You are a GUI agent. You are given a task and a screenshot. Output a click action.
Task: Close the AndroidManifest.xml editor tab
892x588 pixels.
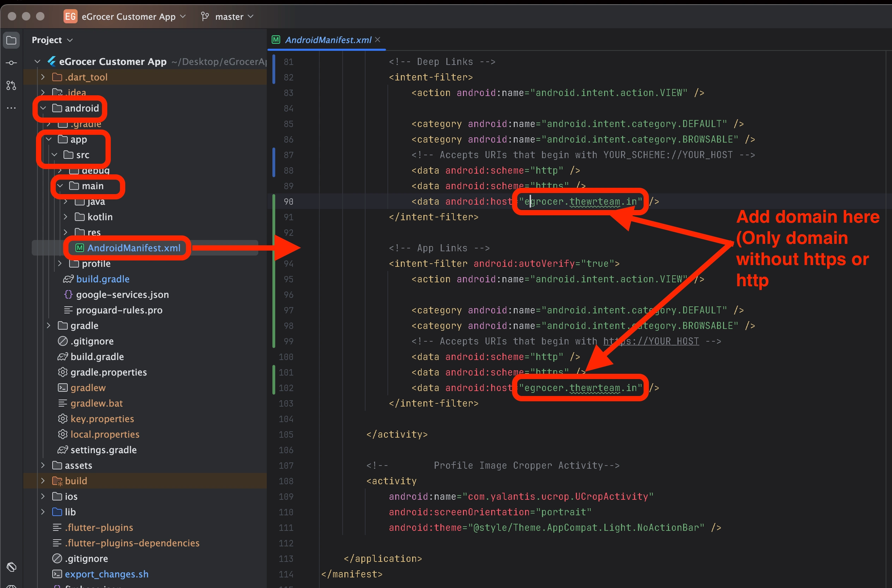pyautogui.click(x=378, y=40)
